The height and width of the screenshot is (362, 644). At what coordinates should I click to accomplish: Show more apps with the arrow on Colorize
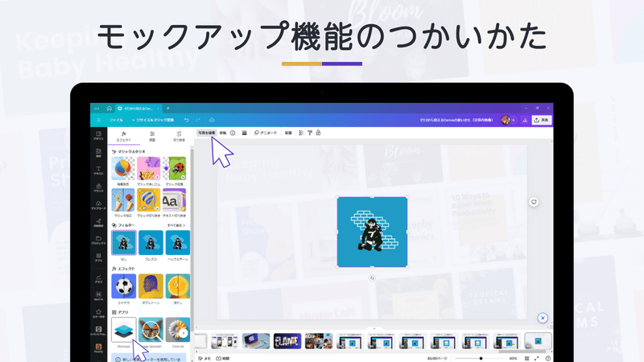coord(184,333)
